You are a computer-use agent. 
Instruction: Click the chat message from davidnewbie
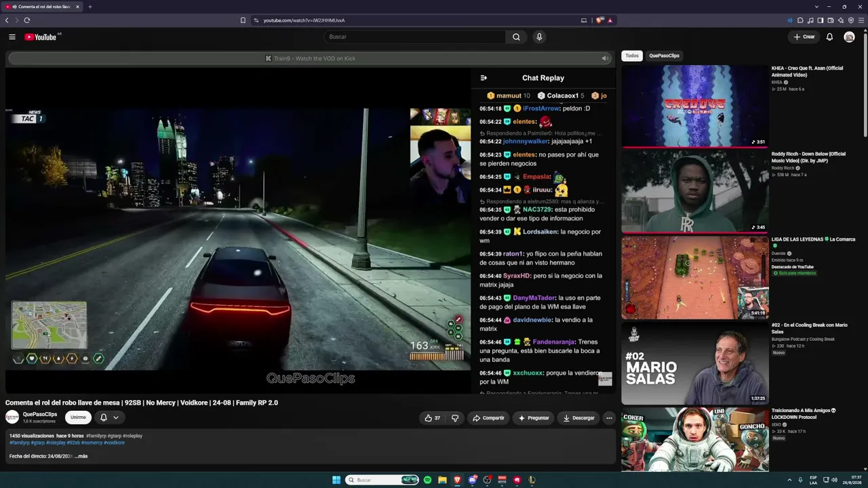click(539, 324)
